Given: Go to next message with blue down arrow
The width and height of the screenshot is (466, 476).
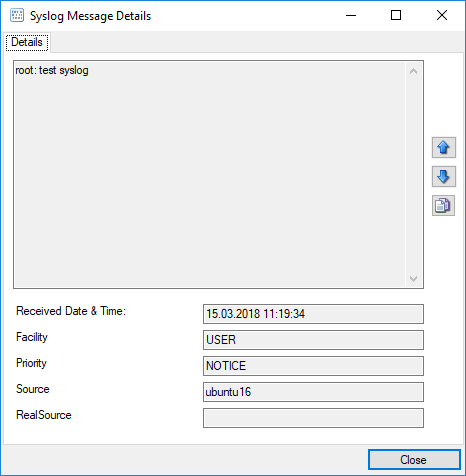Looking at the screenshot, I should [x=443, y=176].
